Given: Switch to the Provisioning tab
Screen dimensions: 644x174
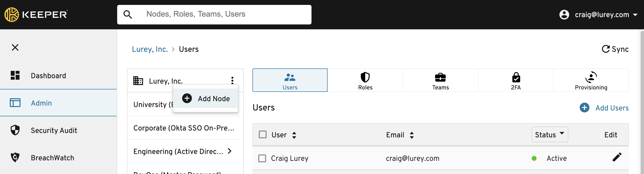Looking at the screenshot, I should (x=591, y=80).
